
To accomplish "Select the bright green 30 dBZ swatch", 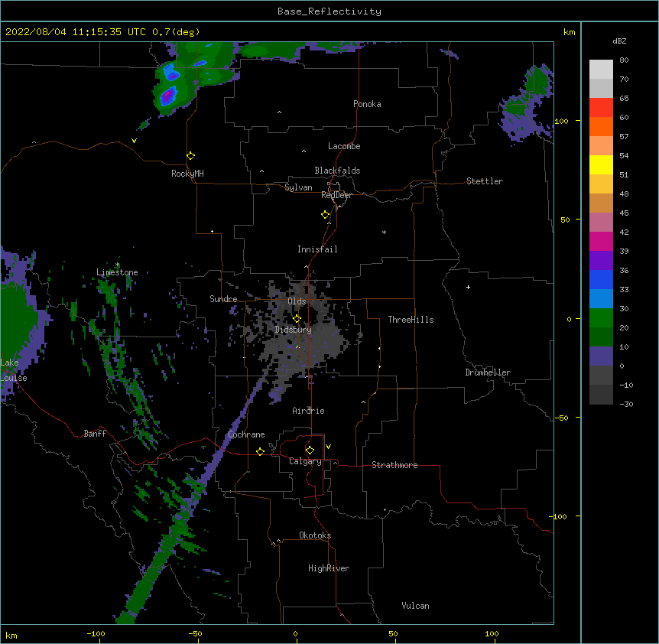I will pos(601,318).
